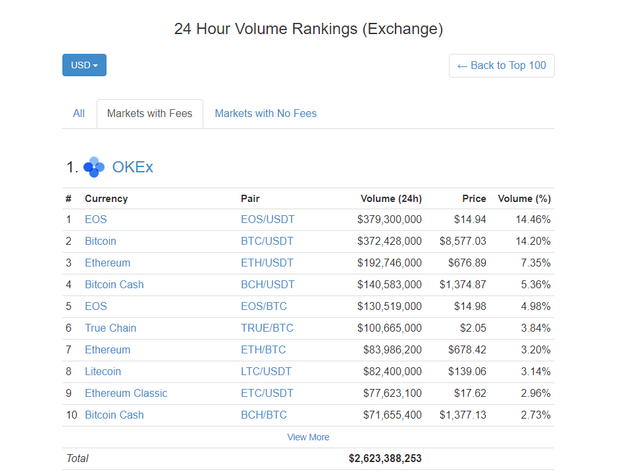The image size is (640, 475).
Task: Click the 24 Hour Volume Rankings heading
Action: [309, 29]
